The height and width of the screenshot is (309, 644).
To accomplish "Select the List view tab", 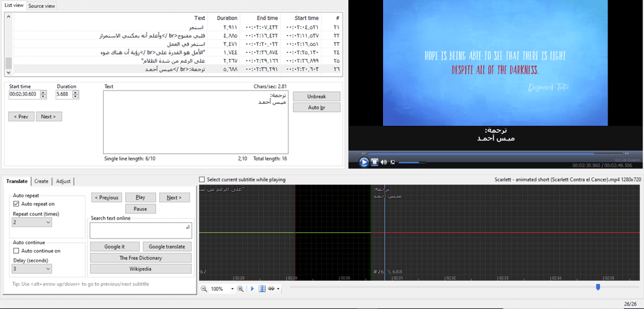I will (x=14, y=5).
